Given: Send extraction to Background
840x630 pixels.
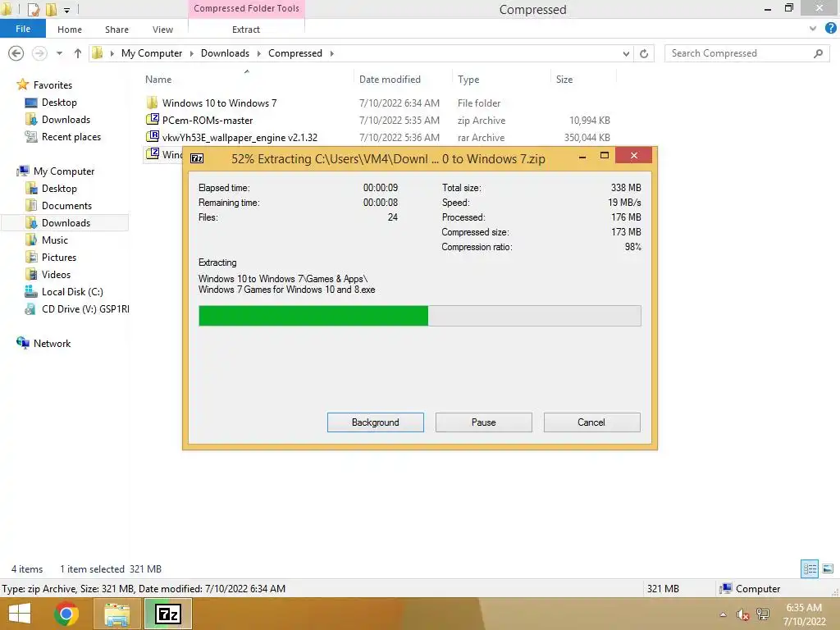Looking at the screenshot, I should tap(376, 422).
